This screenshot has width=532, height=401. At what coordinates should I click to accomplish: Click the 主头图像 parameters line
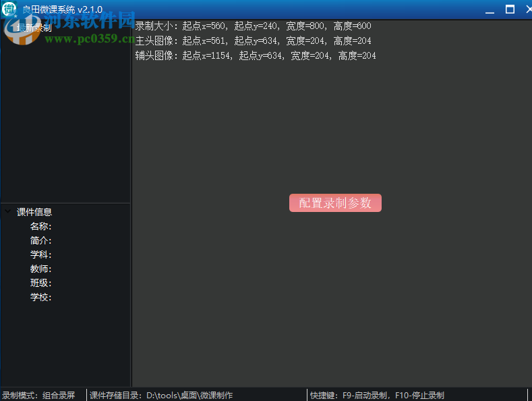[253, 41]
